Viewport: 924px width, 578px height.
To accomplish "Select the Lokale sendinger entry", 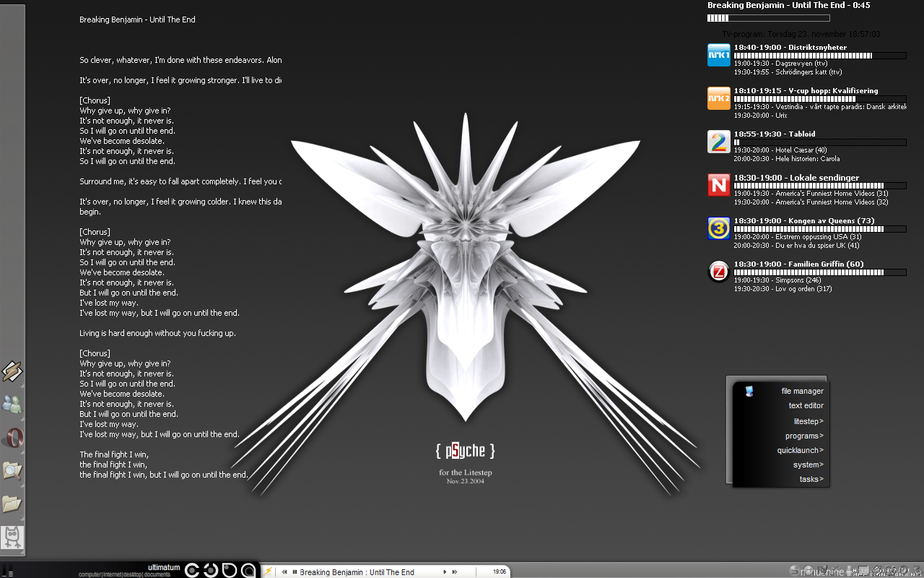I will pos(796,177).
